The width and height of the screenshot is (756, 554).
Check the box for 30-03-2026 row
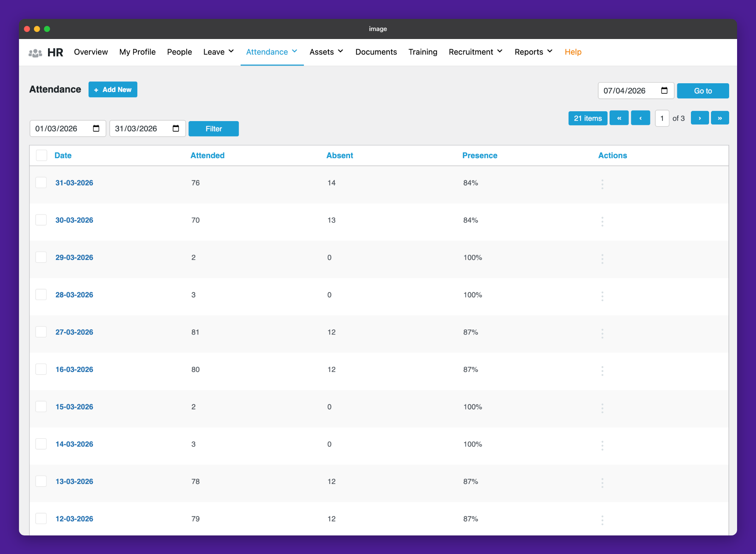coord(41,220)
